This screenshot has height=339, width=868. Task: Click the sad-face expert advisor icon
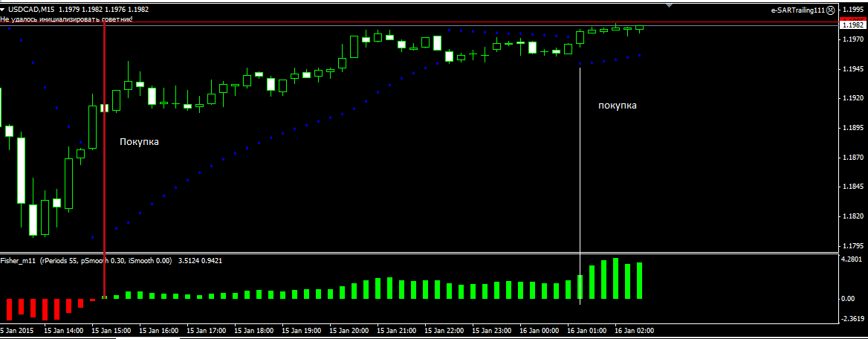[831, 10]
